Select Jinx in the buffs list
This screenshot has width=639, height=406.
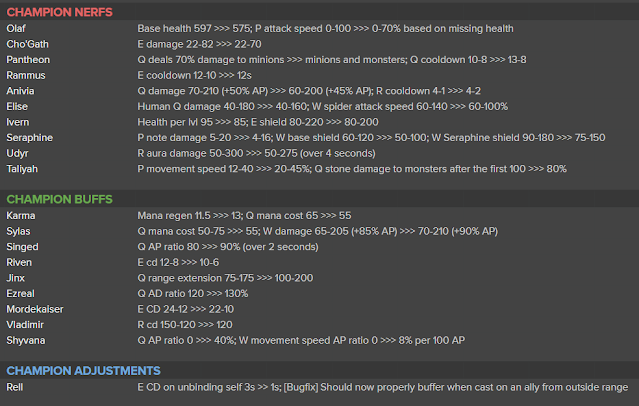[x=15, y=278]
